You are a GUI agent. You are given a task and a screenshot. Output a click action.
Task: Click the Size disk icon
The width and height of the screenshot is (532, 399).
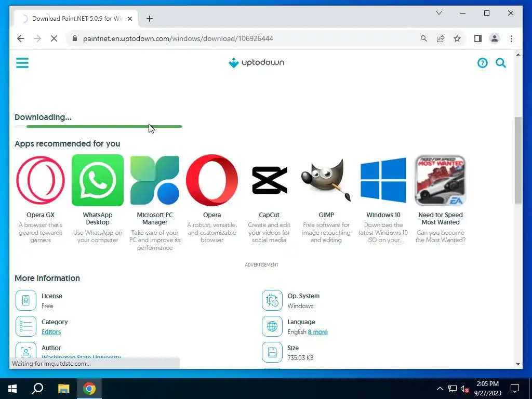pyautogui.click(x=272, y=352)
